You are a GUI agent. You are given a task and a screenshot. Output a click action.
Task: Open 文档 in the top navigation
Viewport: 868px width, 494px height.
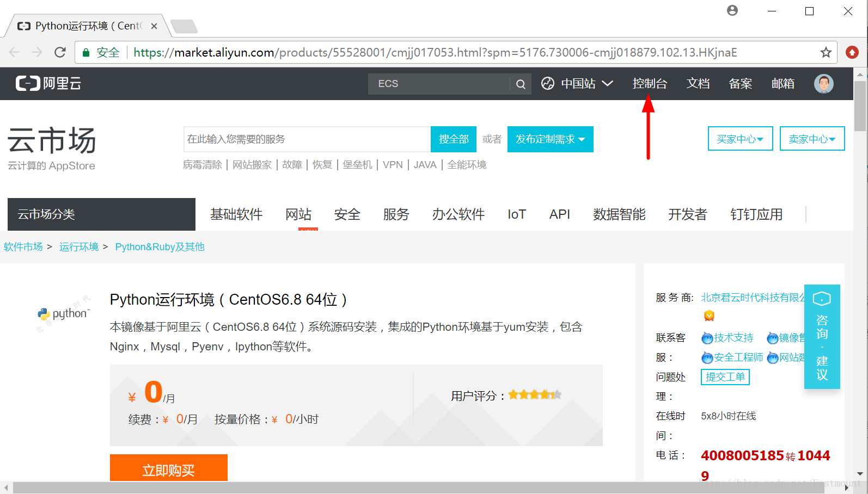click(x=698, y=83)
